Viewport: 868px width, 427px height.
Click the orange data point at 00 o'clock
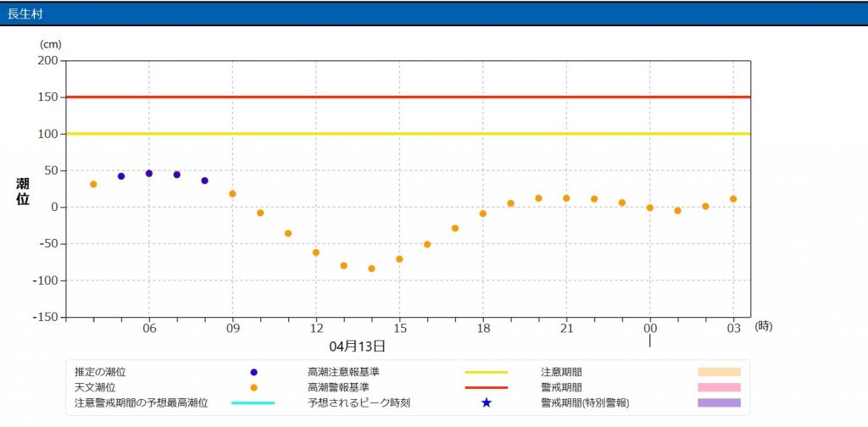click(650, 208)
